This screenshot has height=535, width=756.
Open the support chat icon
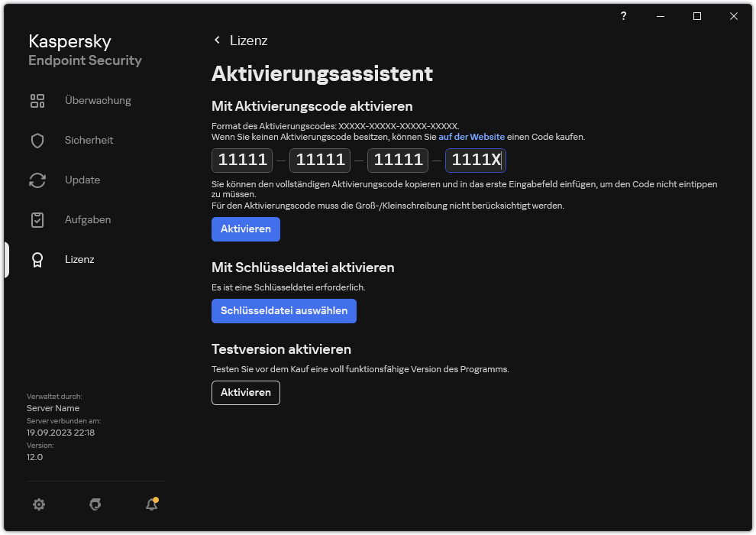pos(95,504)
